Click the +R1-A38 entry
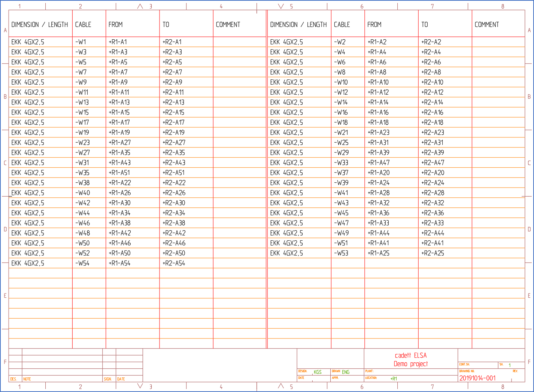This screenshot has width=534, height=392. pyautogui.click(x=119, y=224)
